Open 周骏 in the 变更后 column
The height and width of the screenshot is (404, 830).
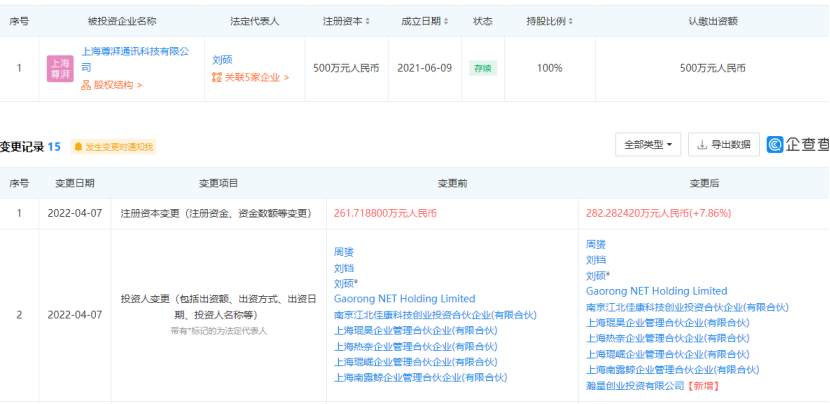click(x=595, y=243)
